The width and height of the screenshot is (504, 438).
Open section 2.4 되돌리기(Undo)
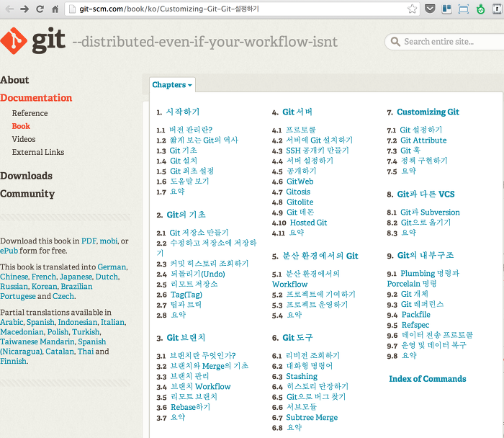(x=198, y=274)
